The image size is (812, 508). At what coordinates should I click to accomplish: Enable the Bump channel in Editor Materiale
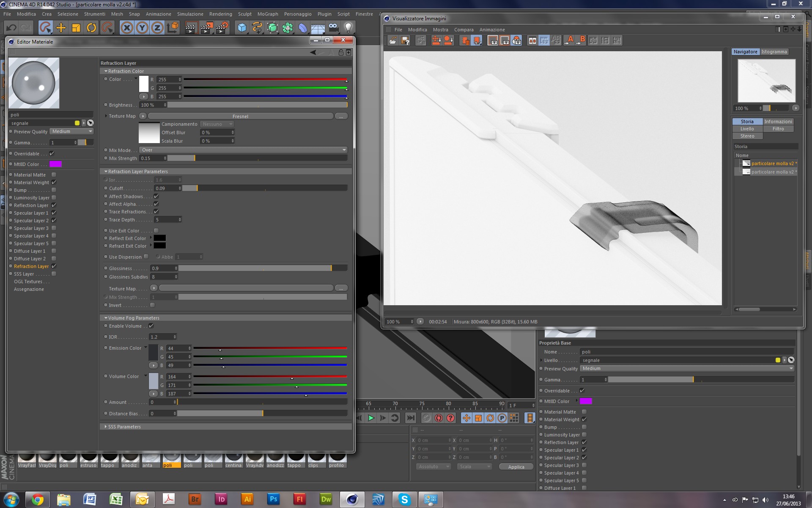click(54, 190)
